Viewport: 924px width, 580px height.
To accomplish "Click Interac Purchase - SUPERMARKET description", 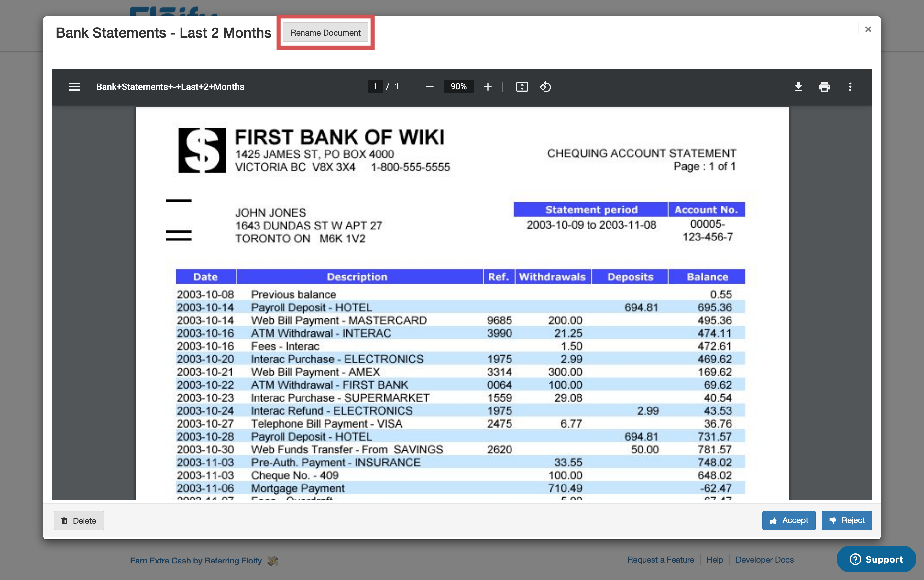I will tap(340, 397).
